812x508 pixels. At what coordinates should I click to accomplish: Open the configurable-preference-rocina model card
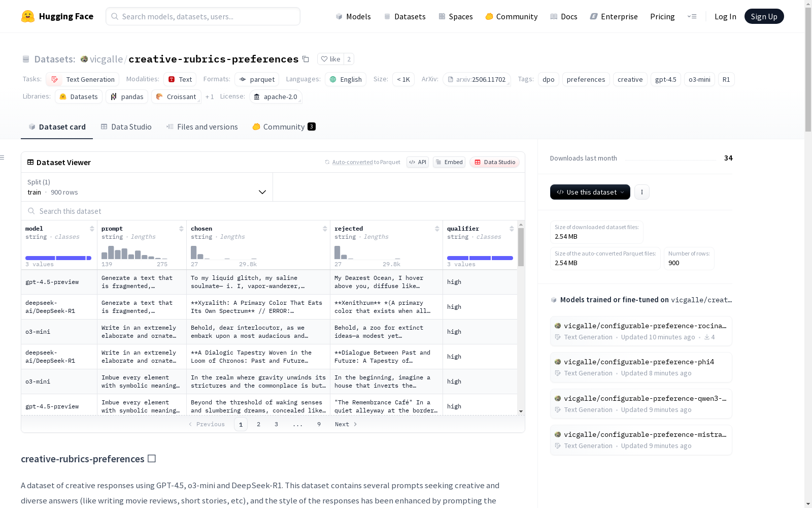[x=641, y=331]
